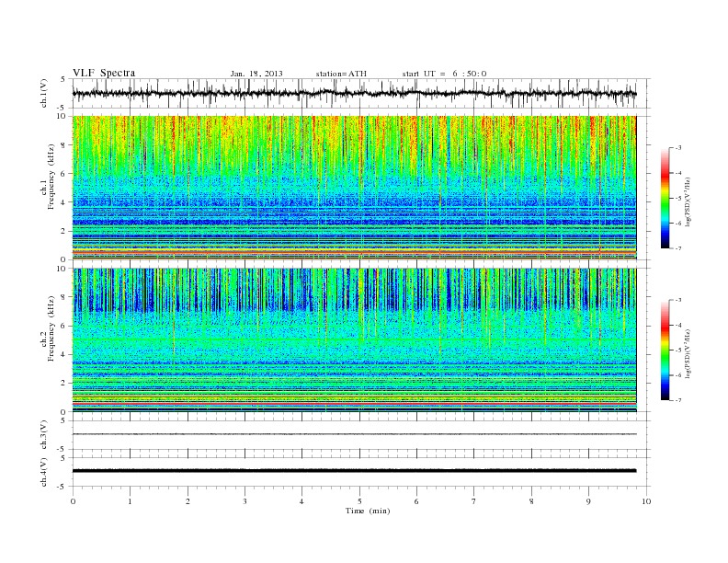Click inside the ch.2 spectrogram panel
Viewport: 728px width, 563px height.
(354, 340)
